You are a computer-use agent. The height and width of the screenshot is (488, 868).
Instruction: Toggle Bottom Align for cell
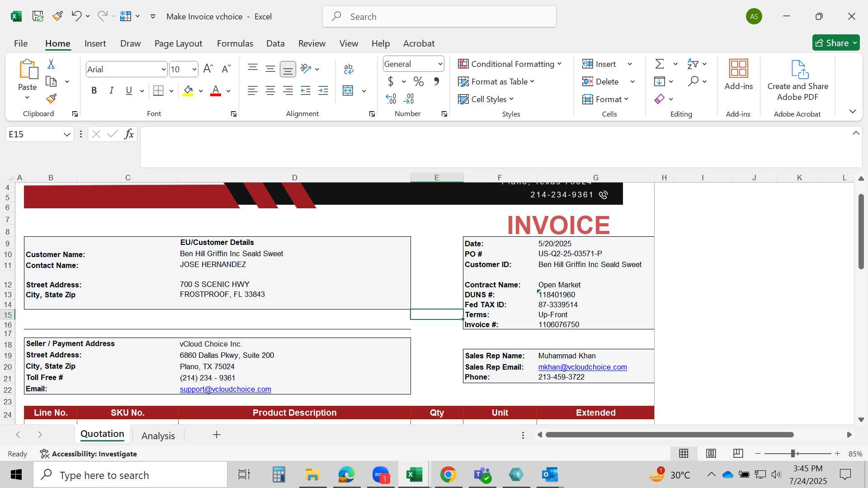click(288, 69)
